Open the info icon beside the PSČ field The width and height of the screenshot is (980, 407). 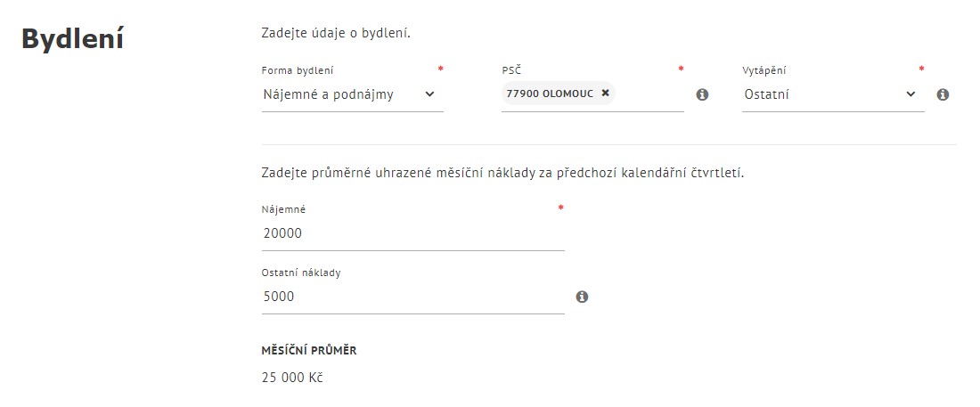703,94
